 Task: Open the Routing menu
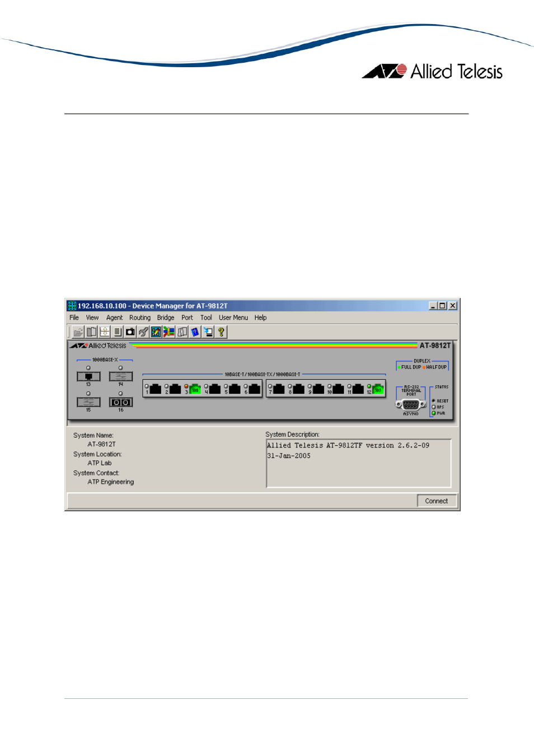click(x=140, y=318)
